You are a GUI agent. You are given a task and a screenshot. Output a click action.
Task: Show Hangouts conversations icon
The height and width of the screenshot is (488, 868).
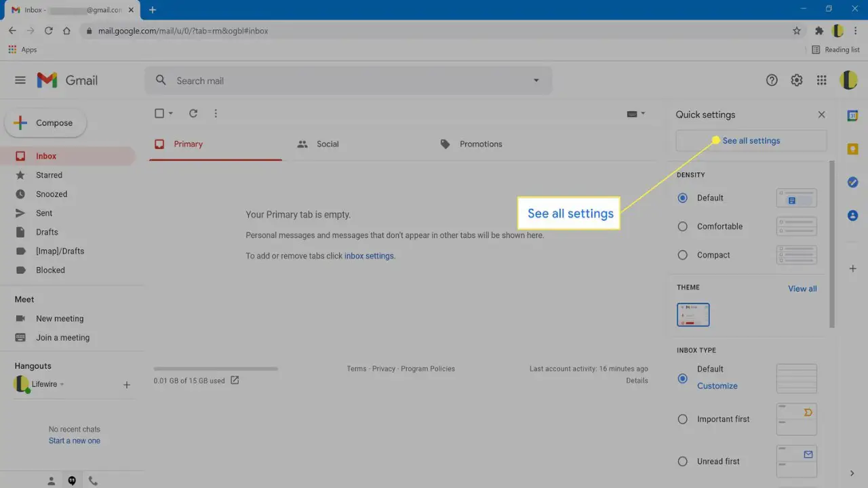click(x=72, y=481)
